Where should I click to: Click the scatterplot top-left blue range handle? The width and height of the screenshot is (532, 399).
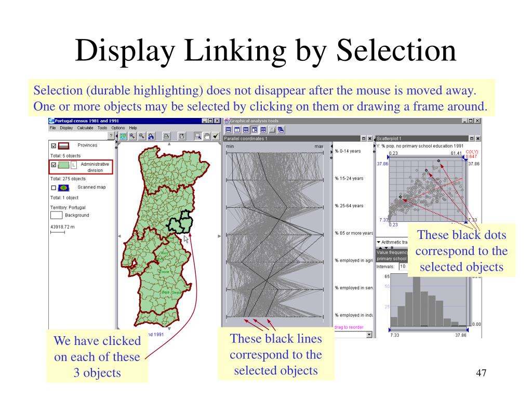point(389,157)
